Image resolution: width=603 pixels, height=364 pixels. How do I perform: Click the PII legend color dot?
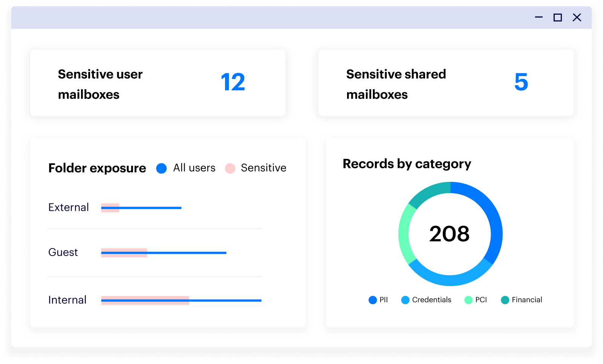tap(373, 300)
